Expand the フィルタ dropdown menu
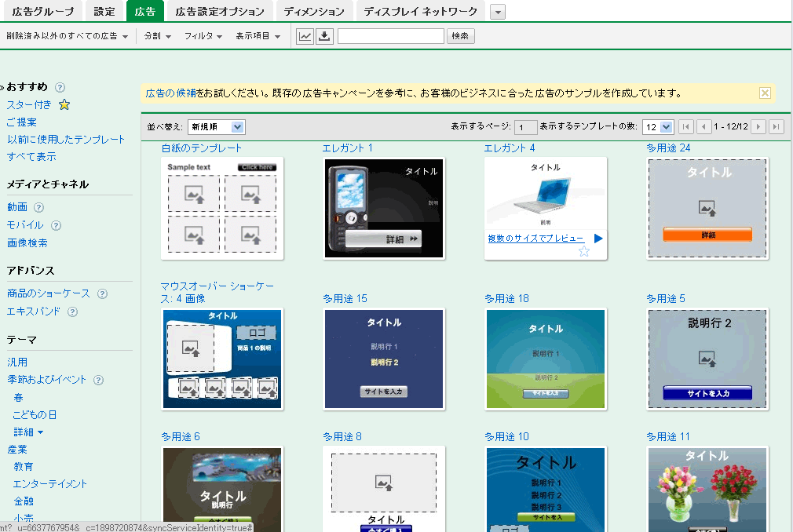 (x=203, y=36)
